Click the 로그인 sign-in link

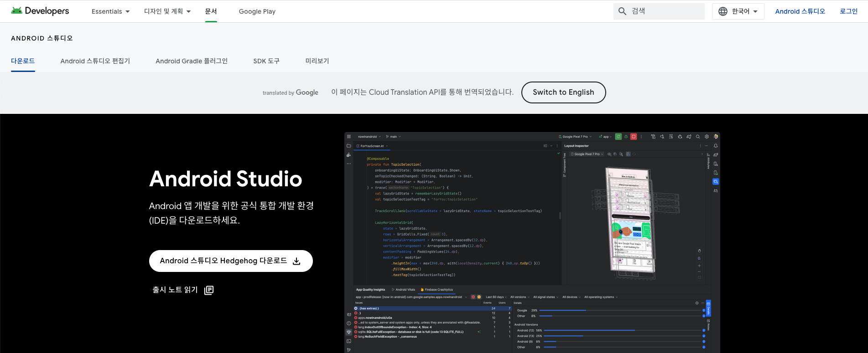[849, 11]
